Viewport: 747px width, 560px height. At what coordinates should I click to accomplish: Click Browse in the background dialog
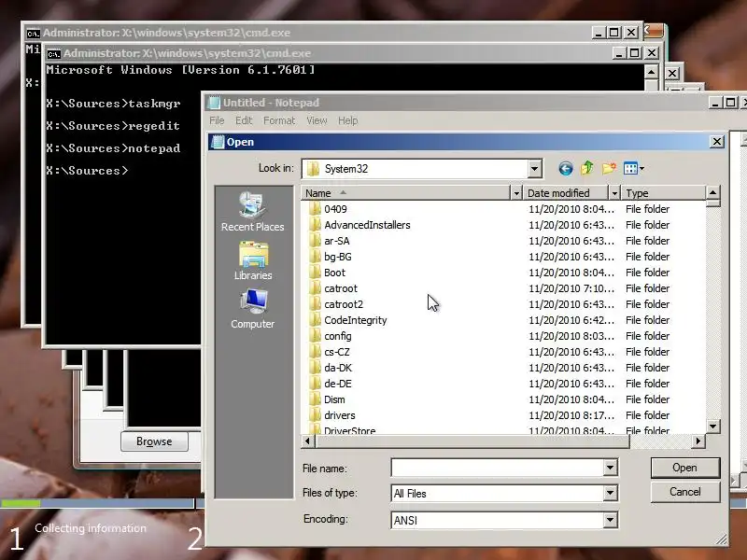tap(154, 441)
